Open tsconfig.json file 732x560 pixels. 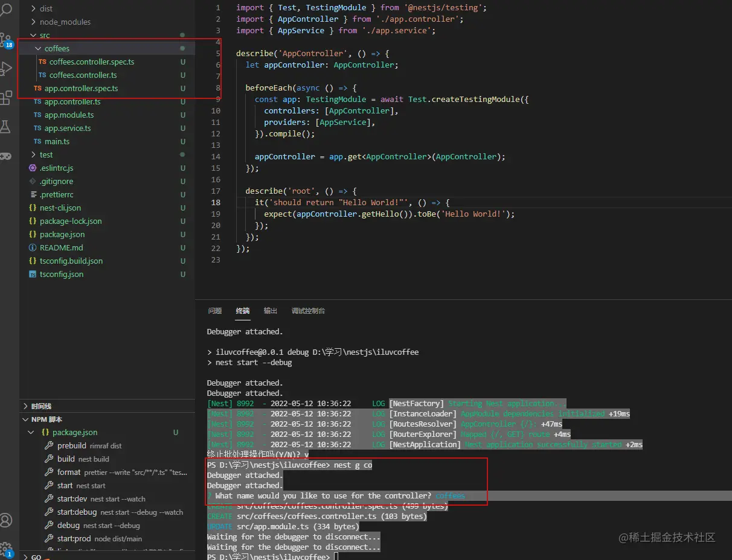click(62, 274)
